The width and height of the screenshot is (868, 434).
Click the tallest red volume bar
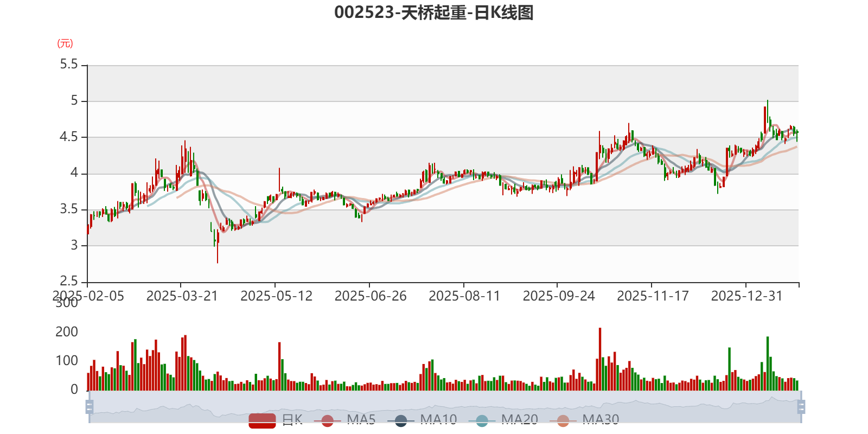pyautogui.click(x=600, y=359)
